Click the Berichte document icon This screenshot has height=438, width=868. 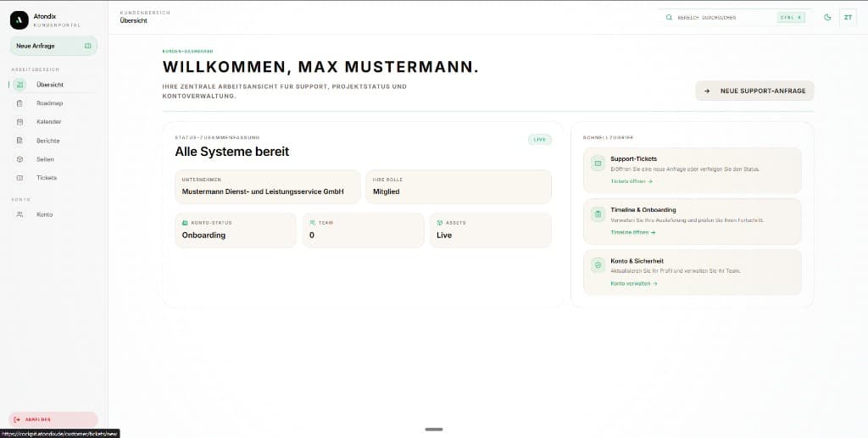20,141
